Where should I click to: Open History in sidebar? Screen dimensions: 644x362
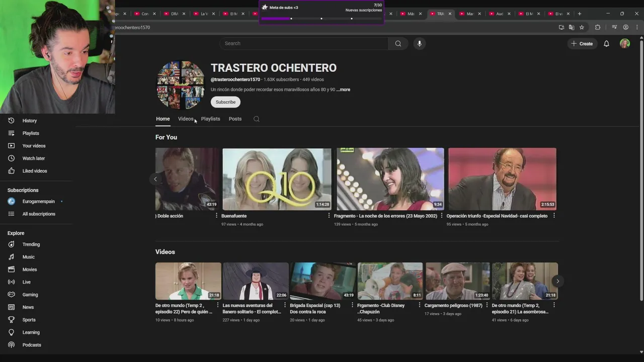(29, 121)
